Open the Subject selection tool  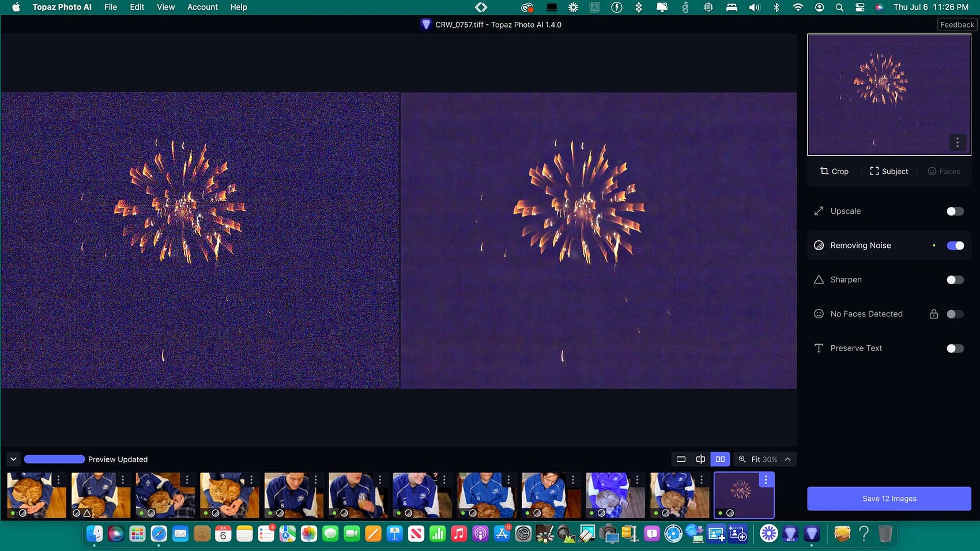pos(888,171)
